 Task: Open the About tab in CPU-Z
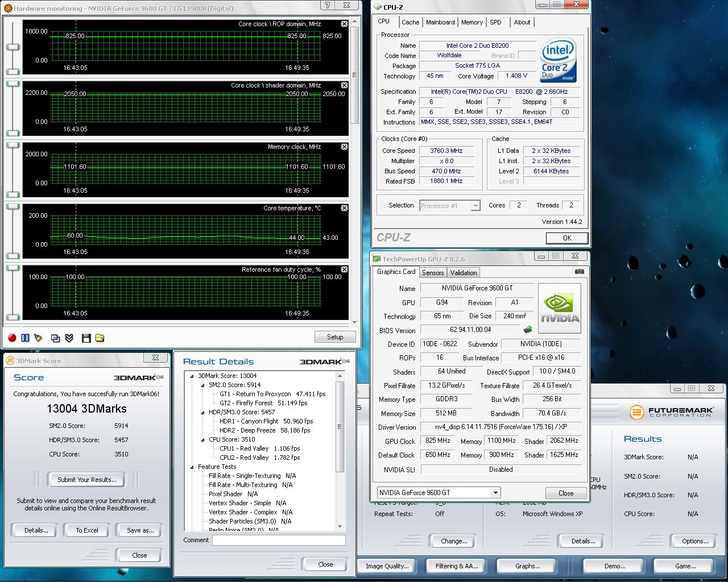pyautogui.click(x=522, y=22)
